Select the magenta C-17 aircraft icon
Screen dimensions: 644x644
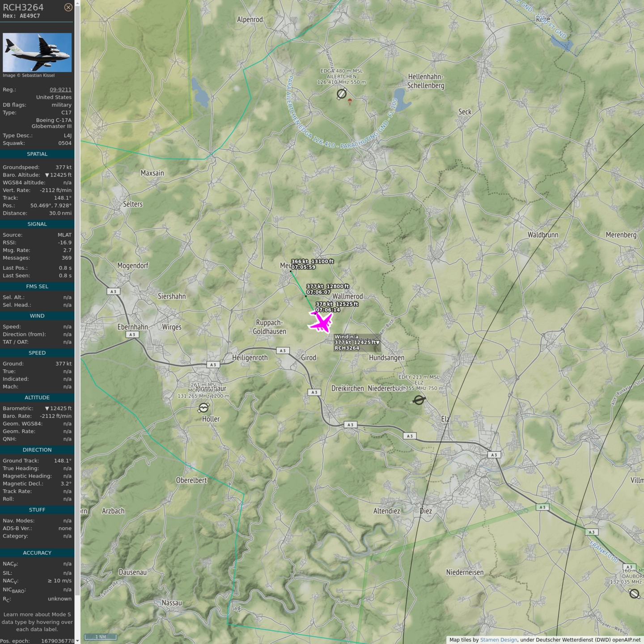pyautogui.click(x=321, y=322)
